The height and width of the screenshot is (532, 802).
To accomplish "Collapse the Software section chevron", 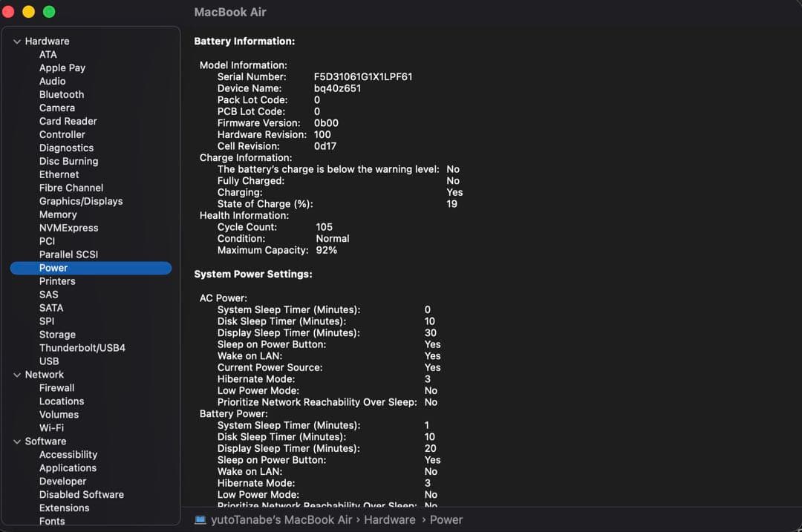I will click(17, 441).
